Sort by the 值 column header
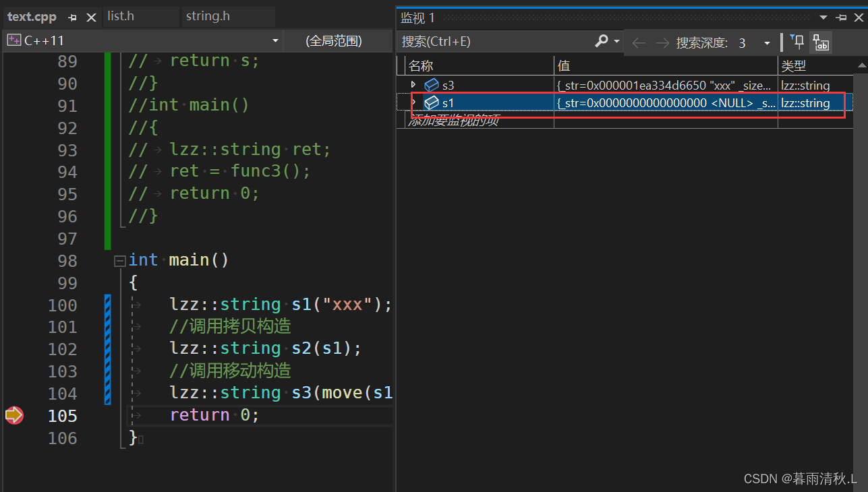This screenshot has height=492, width=868. (666, 65)
